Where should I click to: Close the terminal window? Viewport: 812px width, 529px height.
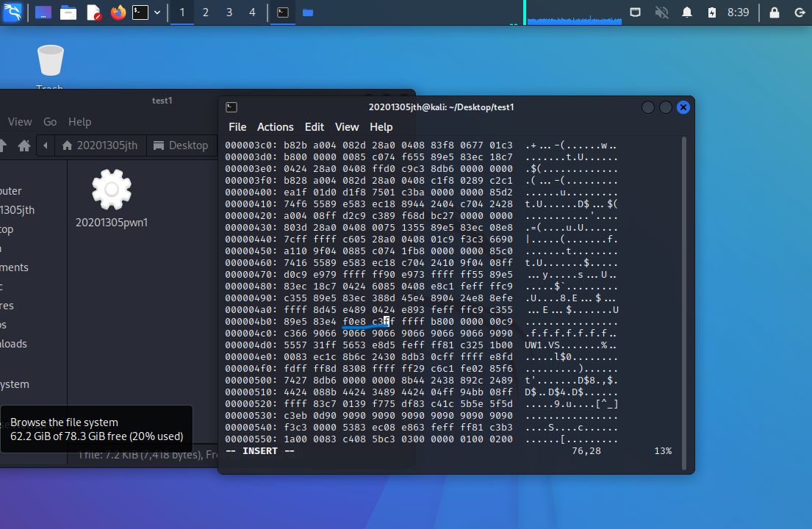(683, 107)
